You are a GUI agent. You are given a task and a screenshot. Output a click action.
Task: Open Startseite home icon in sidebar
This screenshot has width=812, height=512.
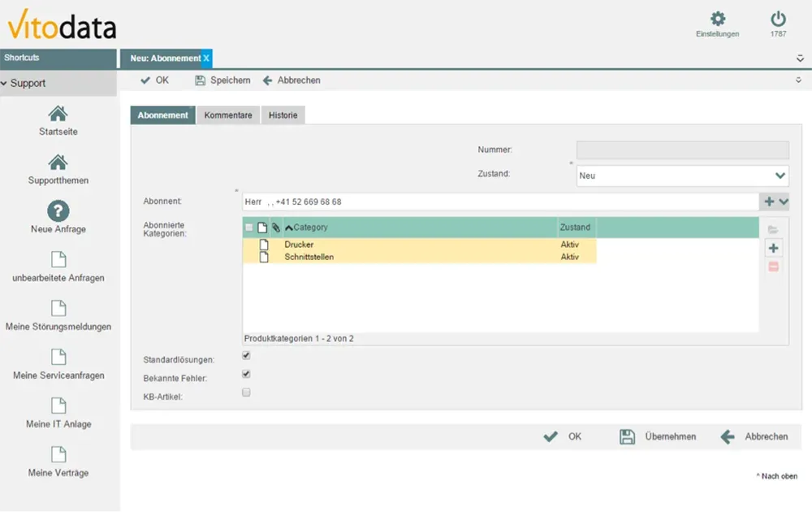(58, 114)
